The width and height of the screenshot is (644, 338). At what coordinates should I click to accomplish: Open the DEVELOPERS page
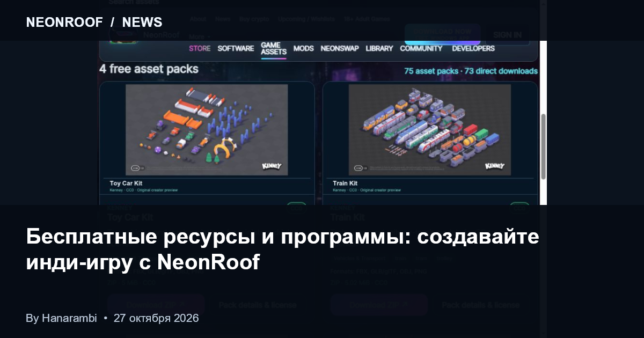pyautogui.click(x=473, y=48)
